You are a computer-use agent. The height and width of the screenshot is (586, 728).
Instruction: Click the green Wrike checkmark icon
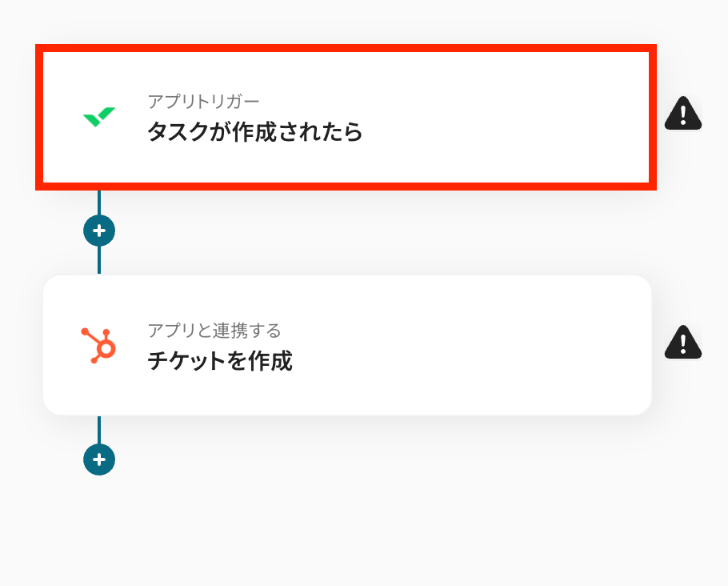99,117
